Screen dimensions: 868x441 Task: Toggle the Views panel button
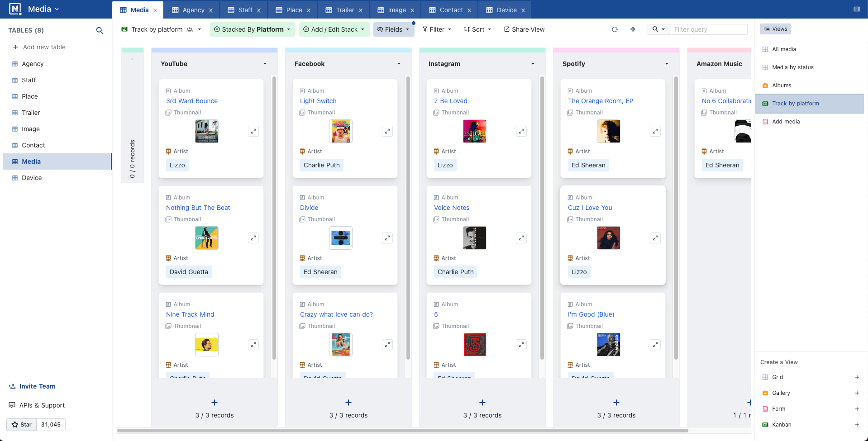pyautogui.click(x=776, y=29)
